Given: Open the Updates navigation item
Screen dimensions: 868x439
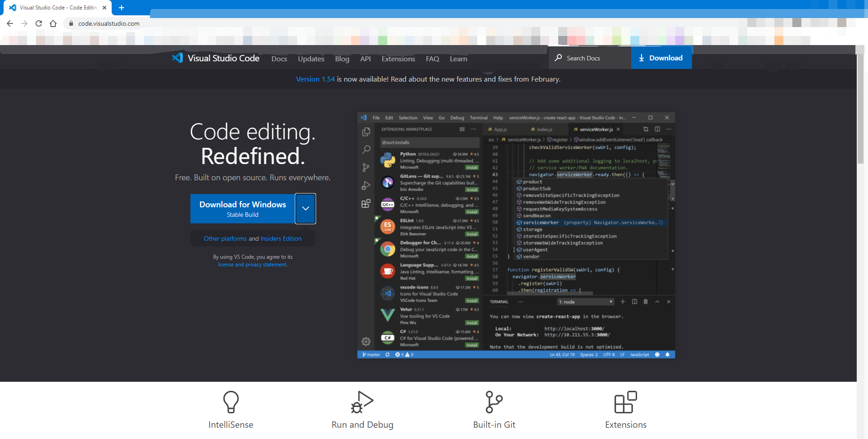Looking at the screenshot, I should (311, 59).
